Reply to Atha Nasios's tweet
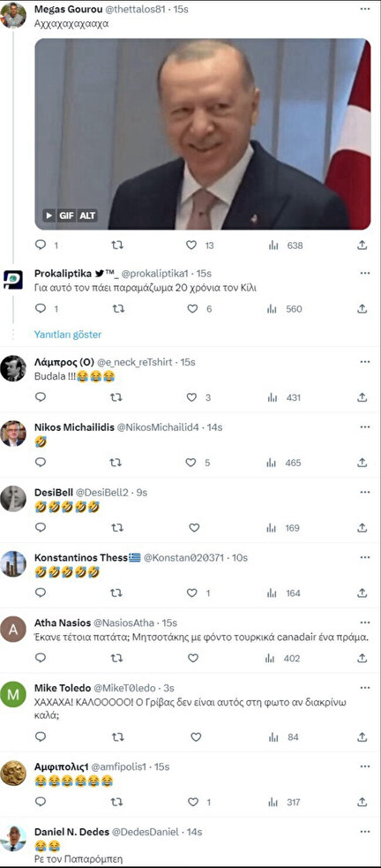 [x=41, y=658]
